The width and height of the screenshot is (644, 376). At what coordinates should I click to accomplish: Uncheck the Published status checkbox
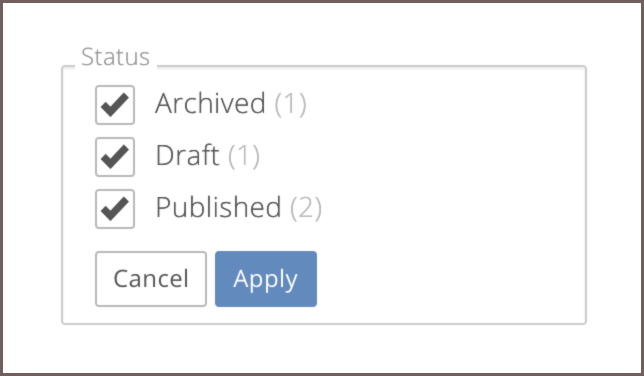pos(115,209)
